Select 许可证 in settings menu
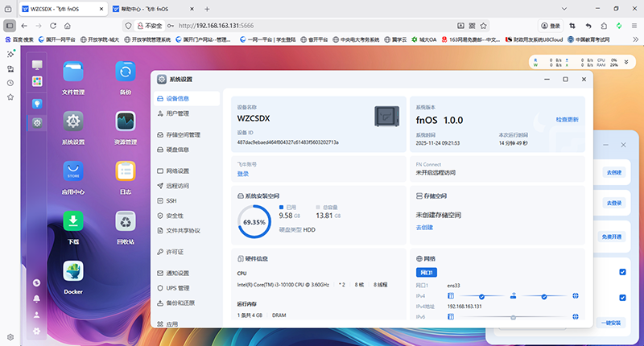 [187, 252]
